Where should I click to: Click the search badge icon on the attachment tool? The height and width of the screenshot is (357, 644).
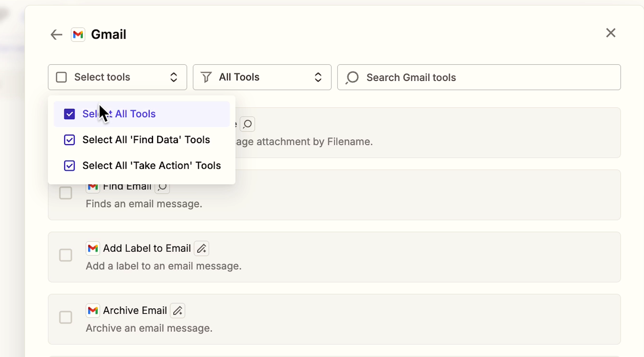point(248,124)
